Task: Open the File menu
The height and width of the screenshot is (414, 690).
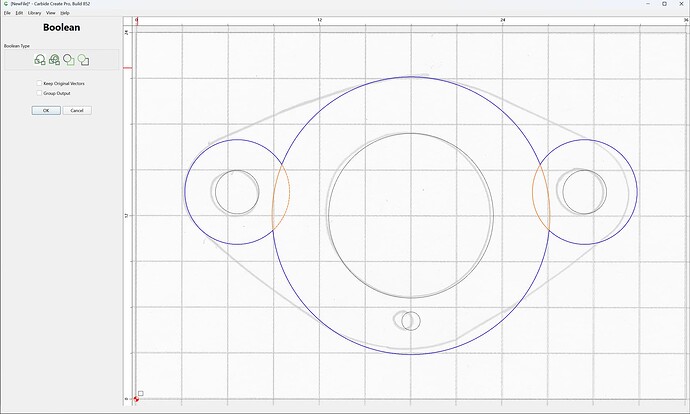Action: 7,13
